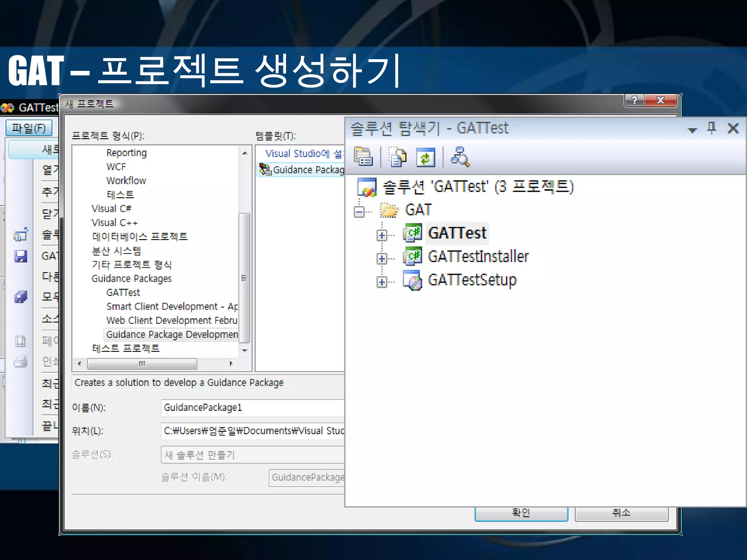This screenshot has height=560, width=747.
Task: Click the GATTestInstaller C# project icon
Action: click(x=412, y=256)
